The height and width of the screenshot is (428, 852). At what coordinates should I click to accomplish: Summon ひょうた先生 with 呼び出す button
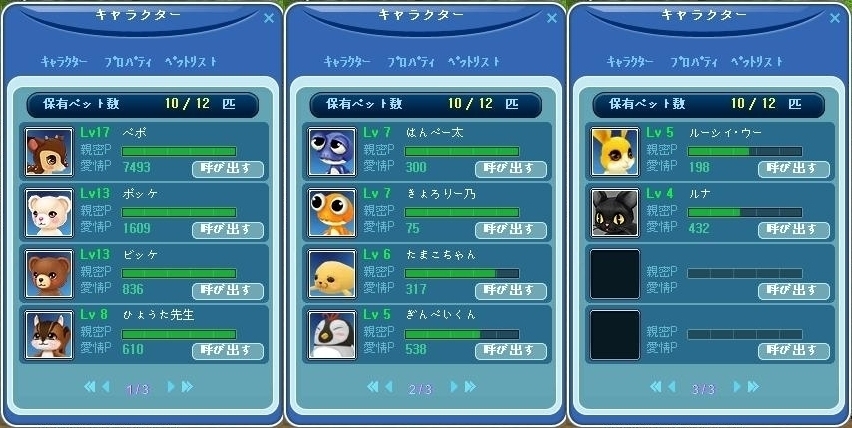tap(228, 351)
